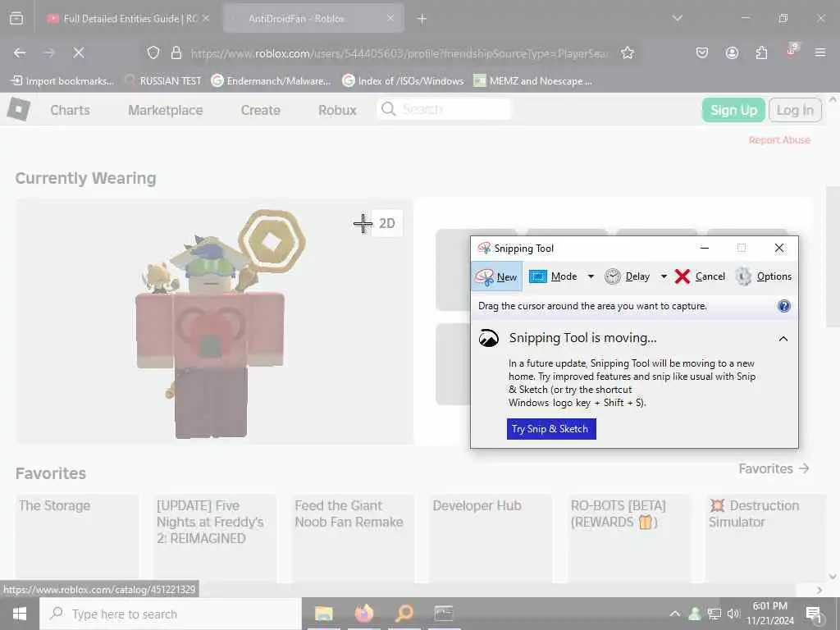The width and height of the screenshot is (840, 630).
Task: Open Firefox hamburger menu
Action: coord(820,53)
